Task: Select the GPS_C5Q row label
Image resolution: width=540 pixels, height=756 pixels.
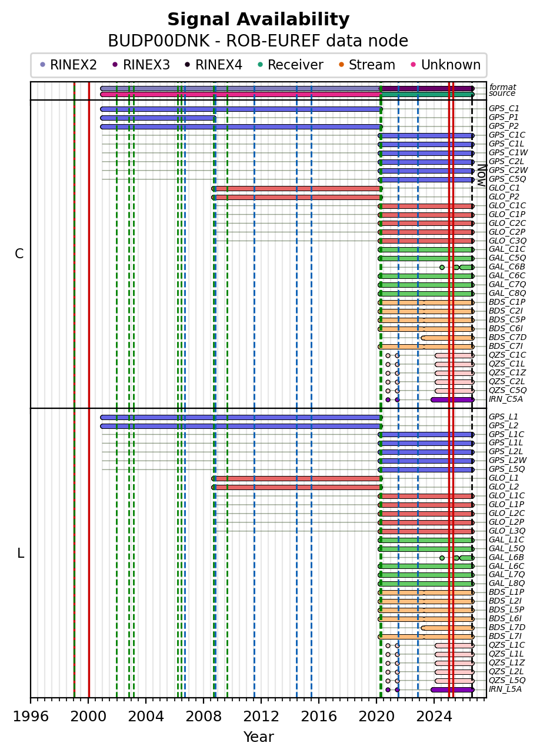Action: pyautogui.click(x=508, y=179)
